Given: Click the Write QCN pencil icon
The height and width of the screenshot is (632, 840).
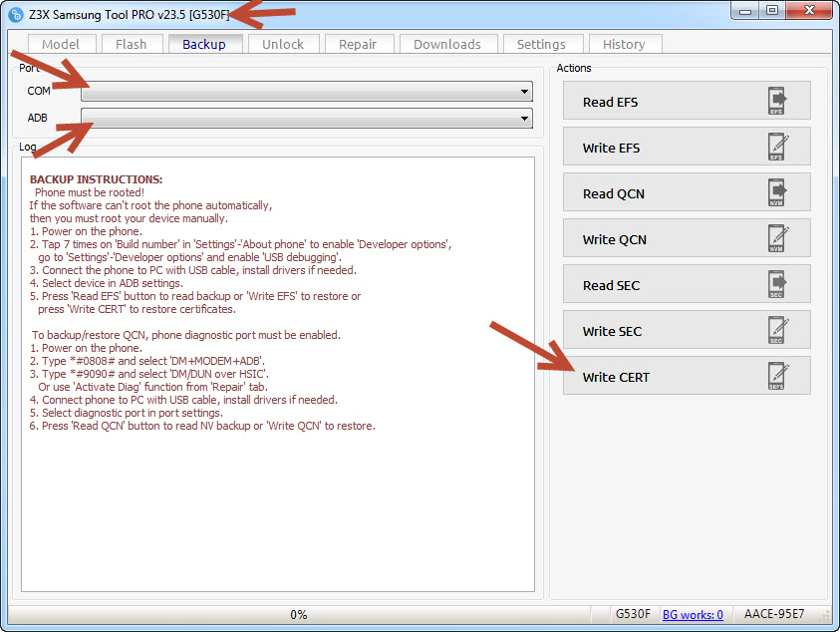Looking at the screenshot, I should pyautogui.click(x=778, y=238).
